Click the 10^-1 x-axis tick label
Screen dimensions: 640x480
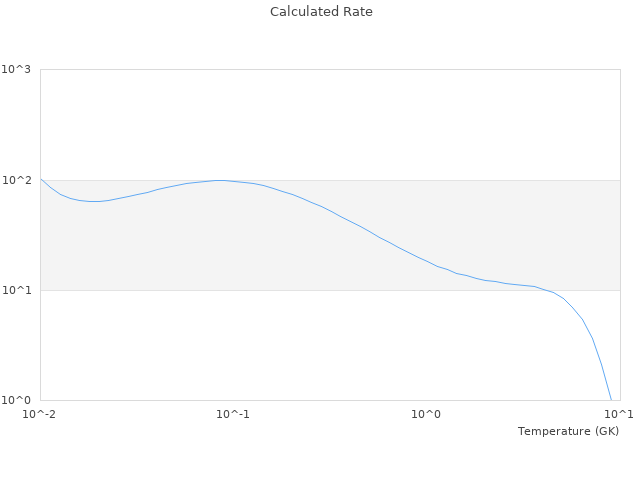233,415
